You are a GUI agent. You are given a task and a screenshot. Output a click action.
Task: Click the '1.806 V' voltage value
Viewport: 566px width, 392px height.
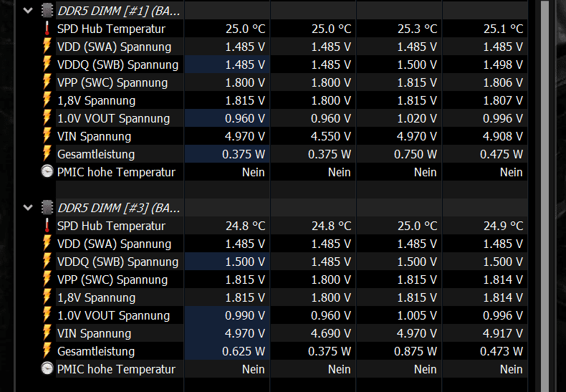[503, 82]
